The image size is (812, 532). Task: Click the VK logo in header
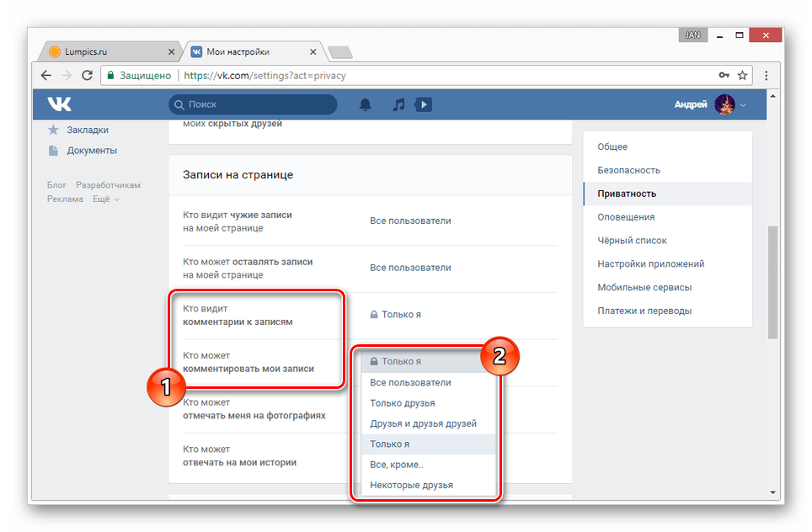[60, 104]
